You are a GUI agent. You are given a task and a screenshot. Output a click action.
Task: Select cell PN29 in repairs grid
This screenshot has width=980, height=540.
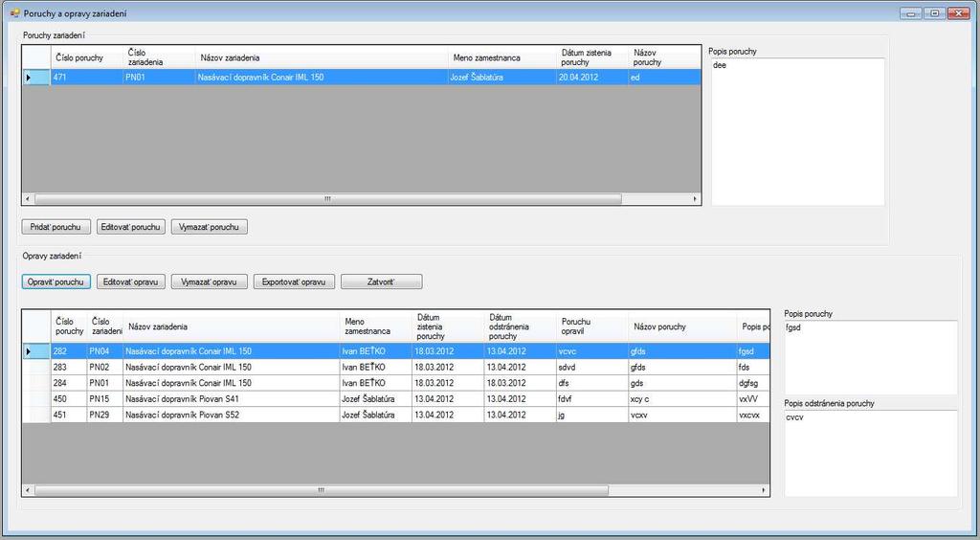105,415
